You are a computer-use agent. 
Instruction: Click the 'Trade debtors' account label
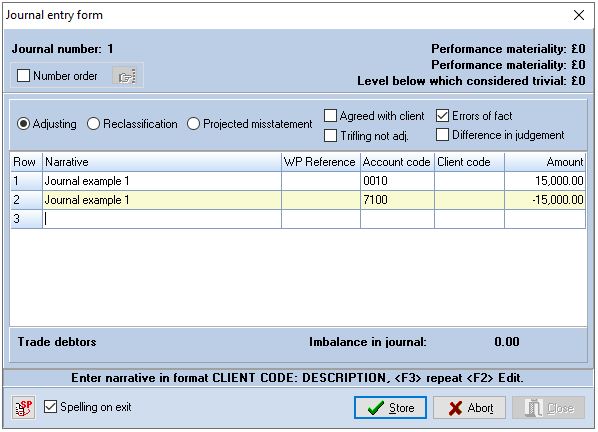pyautogui.click(x=57, y=342)
